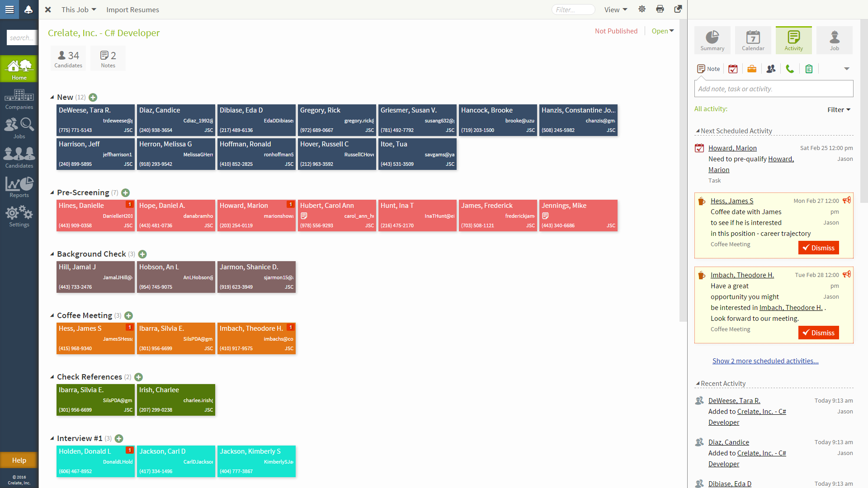Open the Hubert, Carol Ann candidate card
The height and width of the screenshot is (488, 868).
pyautogui.click(x=337, y=215)
